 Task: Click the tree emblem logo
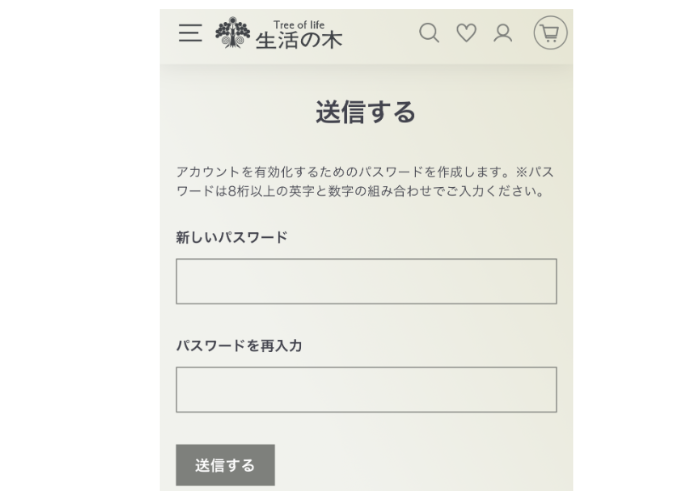point(233,33)
